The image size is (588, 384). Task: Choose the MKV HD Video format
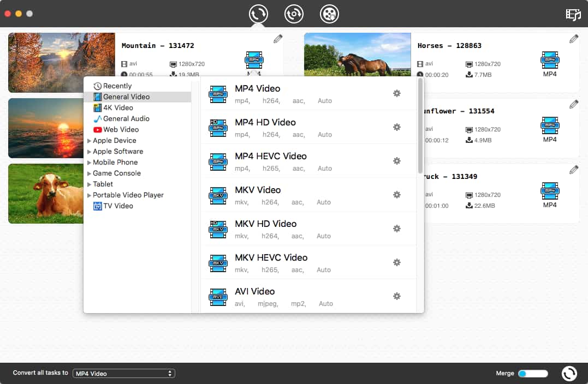(265, 224)
